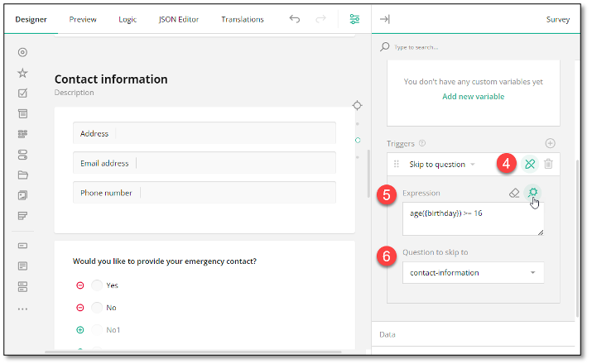The image size is (592, 364).
Task: Add the No1 choice plus icon
Action: tap(80, 330)
